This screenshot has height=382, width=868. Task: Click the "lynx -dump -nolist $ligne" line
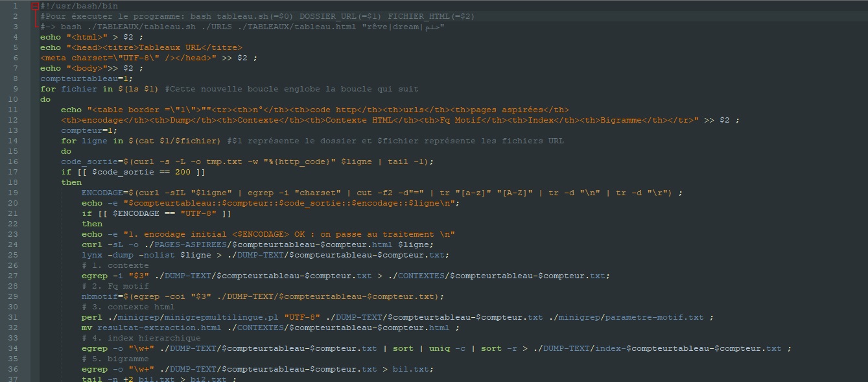tap(266, 255)
